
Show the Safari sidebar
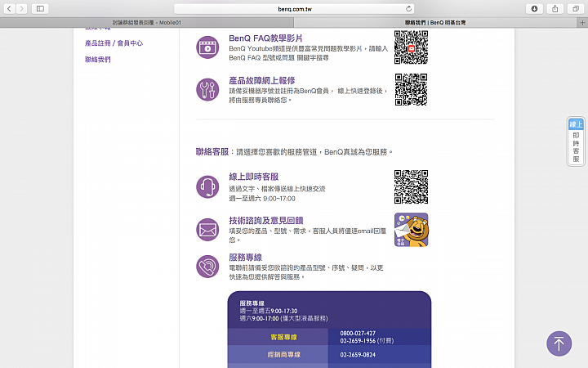pos(40,9)
